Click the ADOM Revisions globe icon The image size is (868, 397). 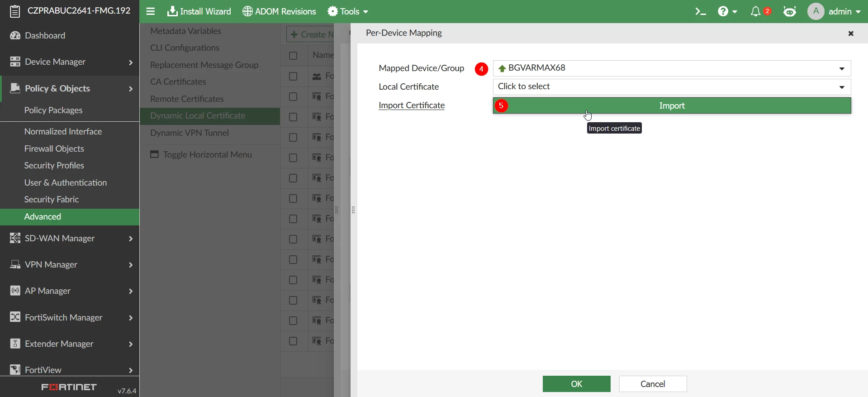pyautogui.click(x=247, y=11)
